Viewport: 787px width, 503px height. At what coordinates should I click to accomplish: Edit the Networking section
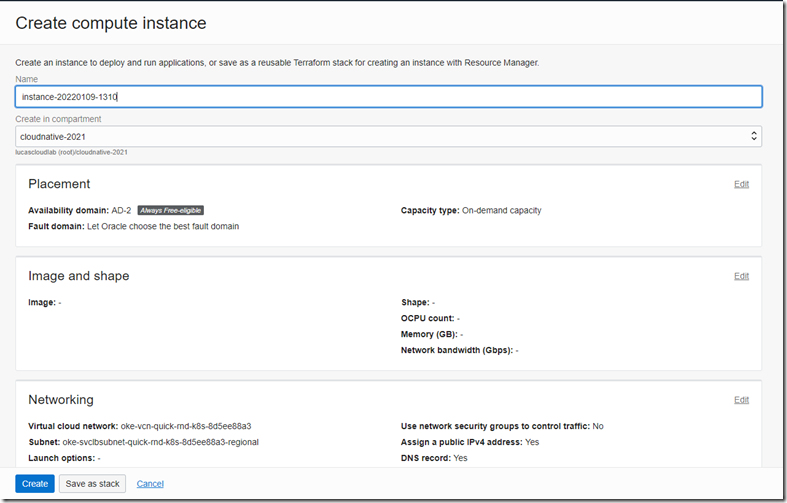[740, 400]
